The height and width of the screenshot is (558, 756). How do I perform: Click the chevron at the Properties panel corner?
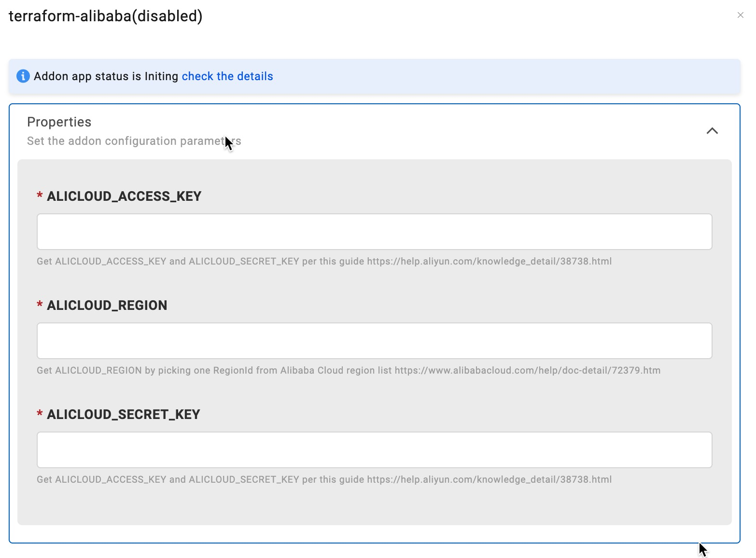point(713,131)
